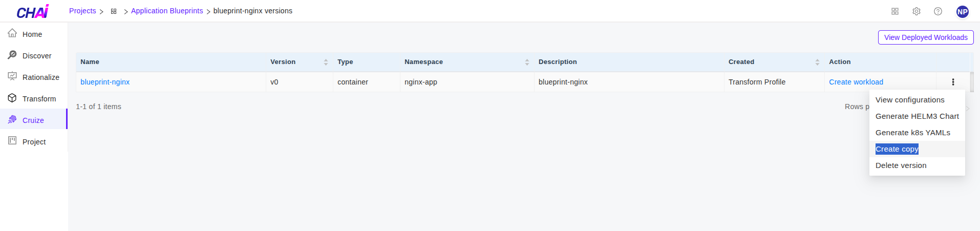Sort table by Version column
980x231 pixels.
coord(326,62)
